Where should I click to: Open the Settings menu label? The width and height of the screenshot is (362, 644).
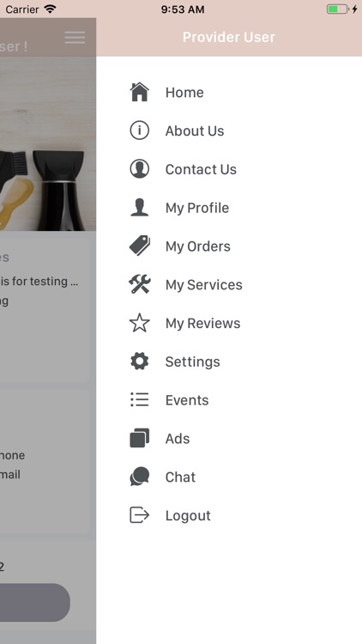pyautogui.click(x=192, y=361)
